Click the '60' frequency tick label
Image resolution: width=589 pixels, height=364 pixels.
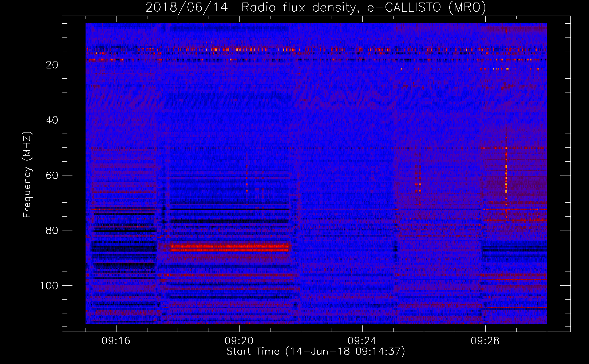52,175
